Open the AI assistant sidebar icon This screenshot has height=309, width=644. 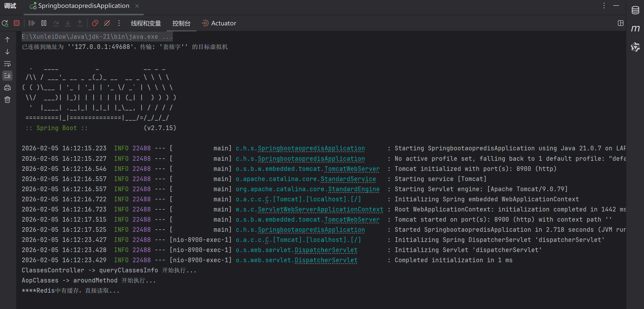tap(635, 47)
